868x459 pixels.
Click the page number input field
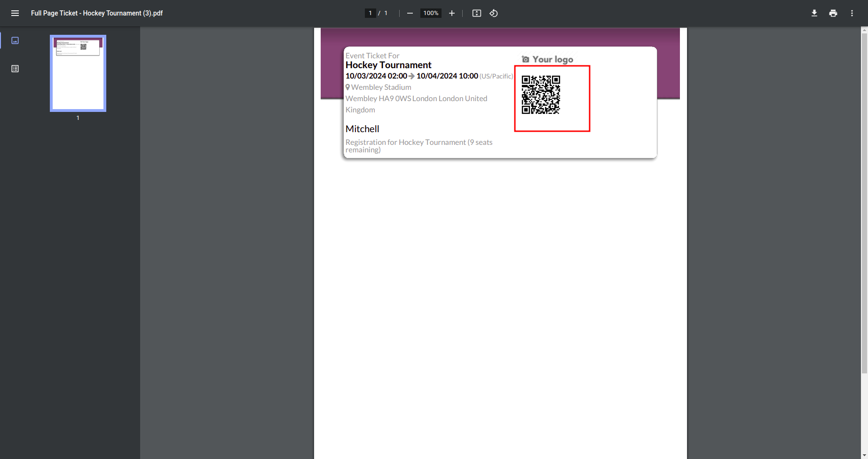371,13
